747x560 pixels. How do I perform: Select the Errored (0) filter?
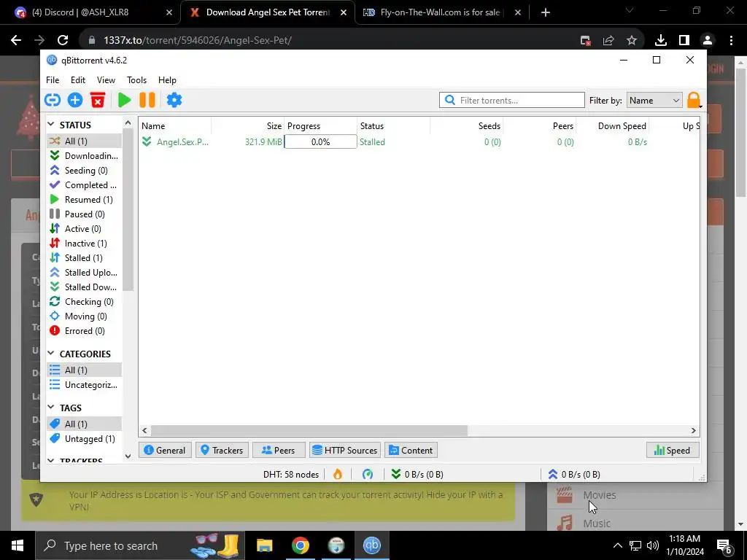pyautogui.click(x=85, y=331)
